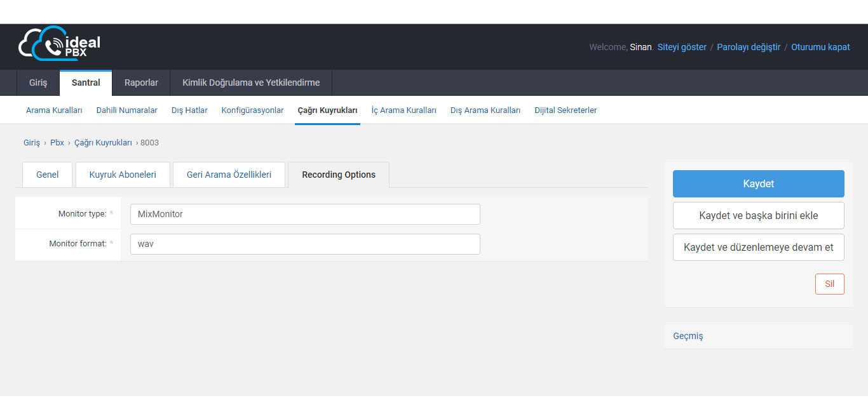Image resolution: width=868 pixels, height=419 pixels.
Task: Click the Oturumu kapat link
Action: 820,47
